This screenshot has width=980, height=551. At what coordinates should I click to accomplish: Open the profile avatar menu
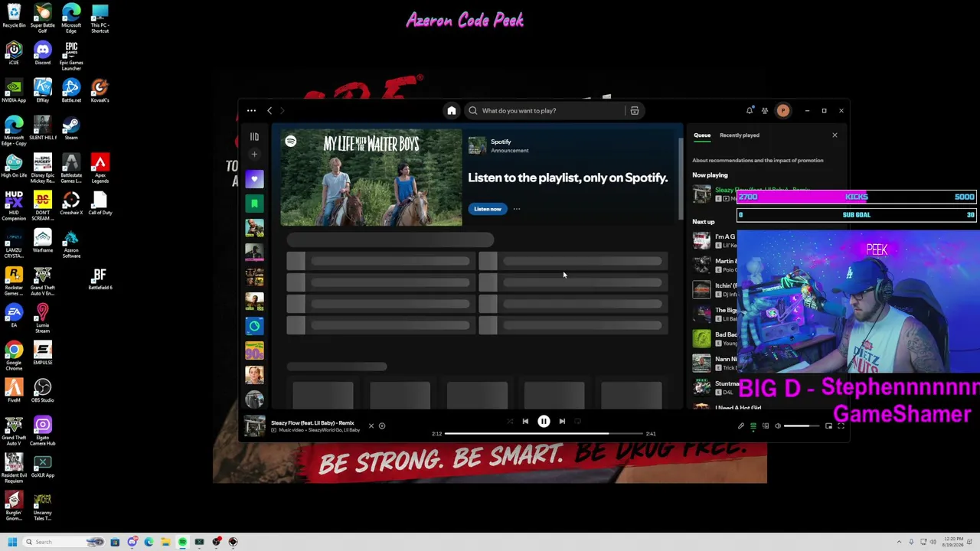[x=782, y=111]
